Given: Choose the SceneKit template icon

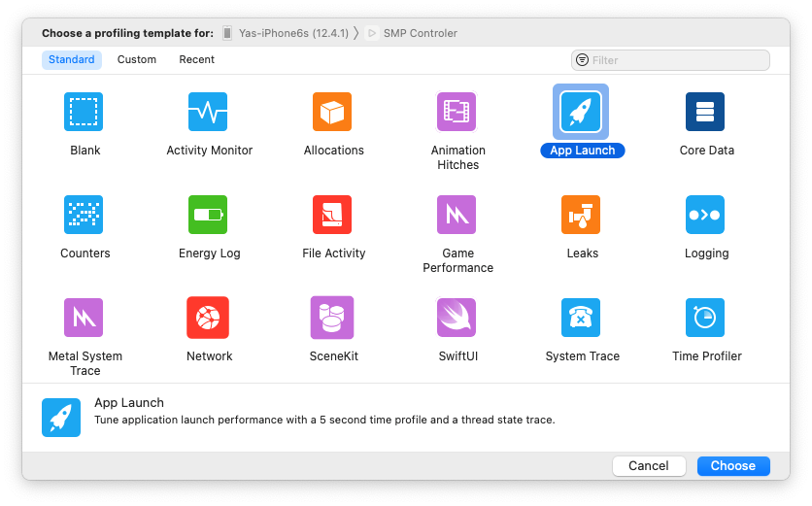Looking at the screenshot, I should tap(332, 318).
